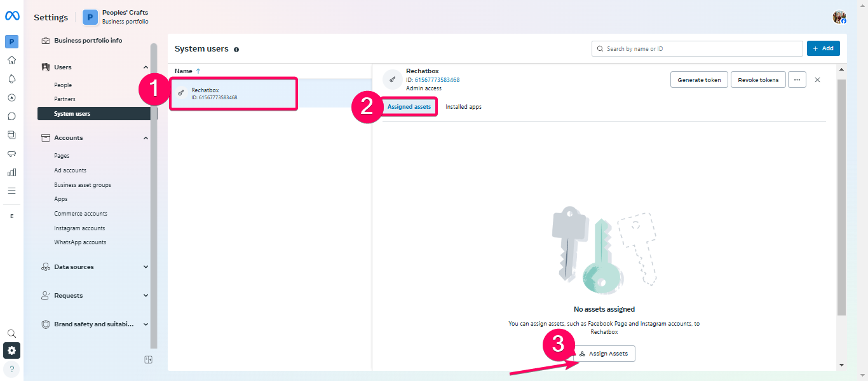Click Rechatbox key avatar in details header

point(392,80)
